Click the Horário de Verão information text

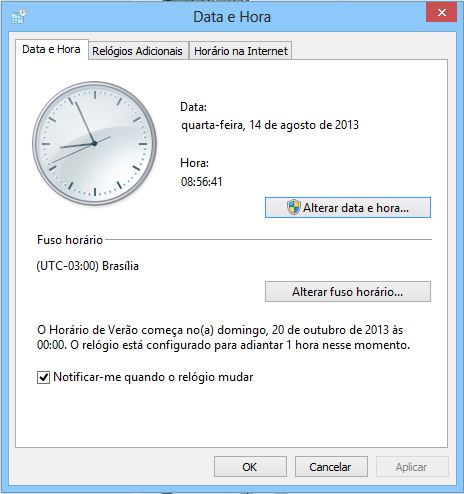click(x=223, y=337)
